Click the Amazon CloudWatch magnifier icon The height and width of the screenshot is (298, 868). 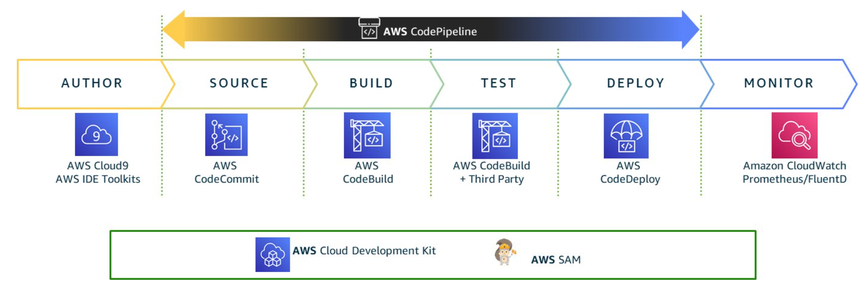[794, 135]
